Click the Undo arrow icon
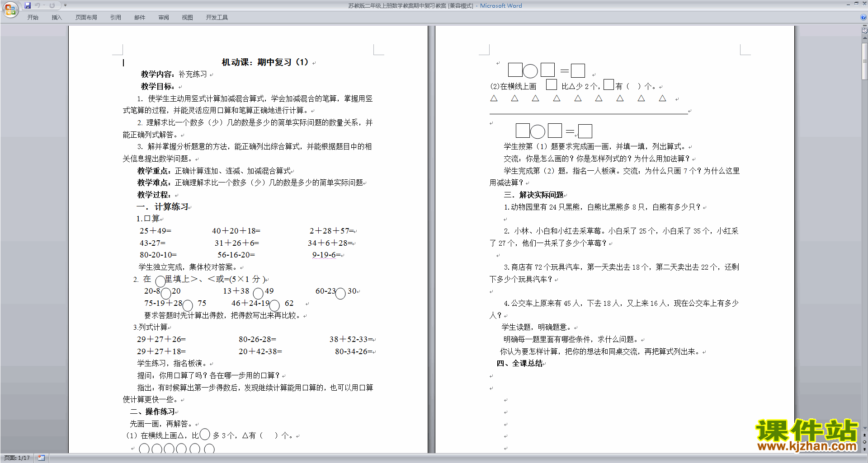Viewport: 868px width, 463px height. 38,5
